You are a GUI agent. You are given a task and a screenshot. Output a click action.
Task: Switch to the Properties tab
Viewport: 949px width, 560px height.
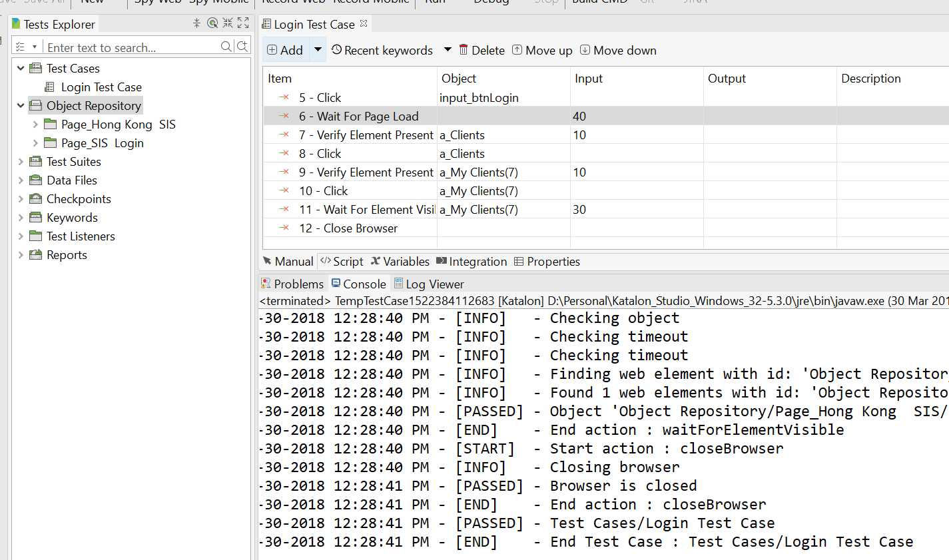coord(547,261)
